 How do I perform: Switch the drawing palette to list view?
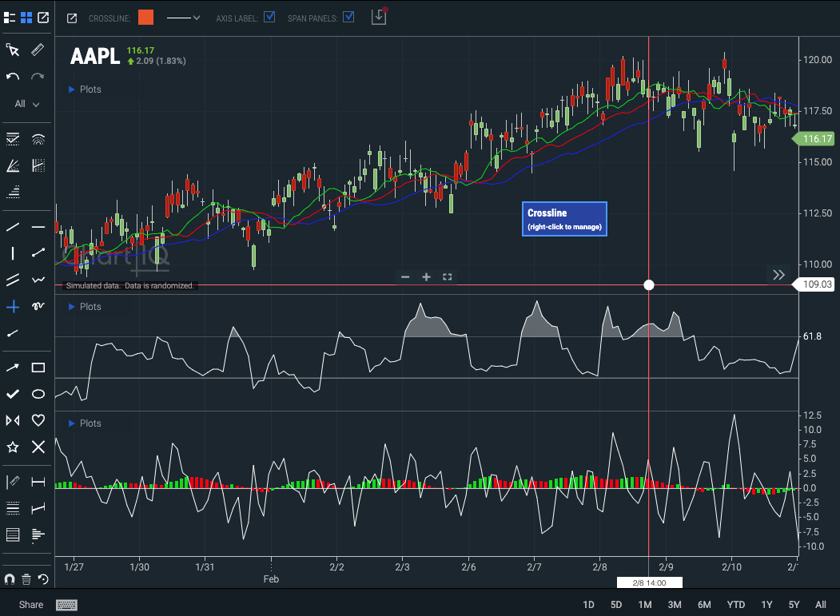click(10, 18)
